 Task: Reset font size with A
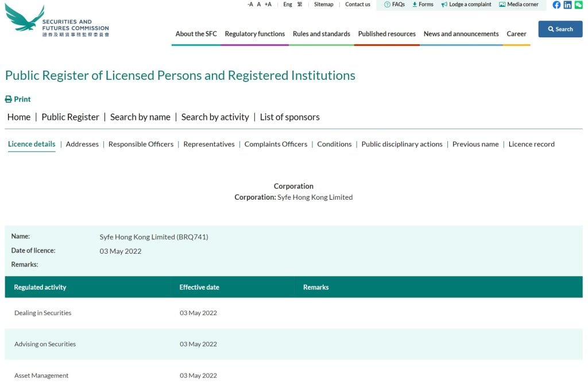(259, 5)
